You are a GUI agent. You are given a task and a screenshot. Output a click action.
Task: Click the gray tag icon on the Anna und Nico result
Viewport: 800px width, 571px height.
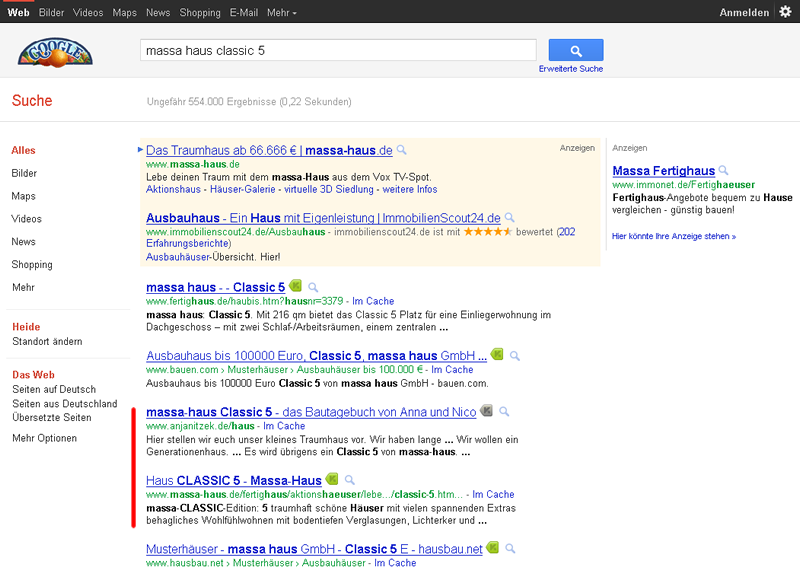pos(487,410)
